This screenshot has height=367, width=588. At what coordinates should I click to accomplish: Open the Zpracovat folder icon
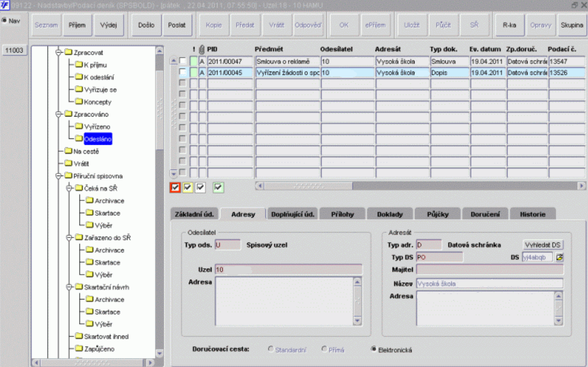pos(68,52)
